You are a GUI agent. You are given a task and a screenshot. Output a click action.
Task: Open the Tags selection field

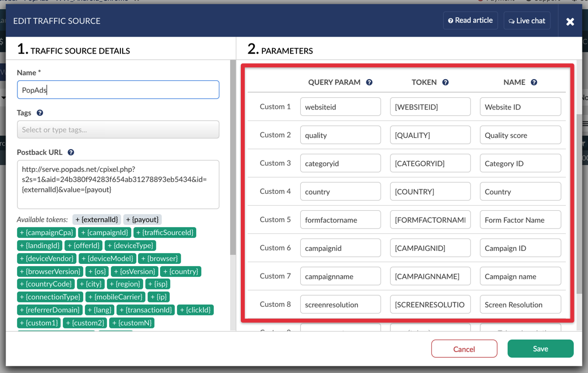(x=118, y=130)
